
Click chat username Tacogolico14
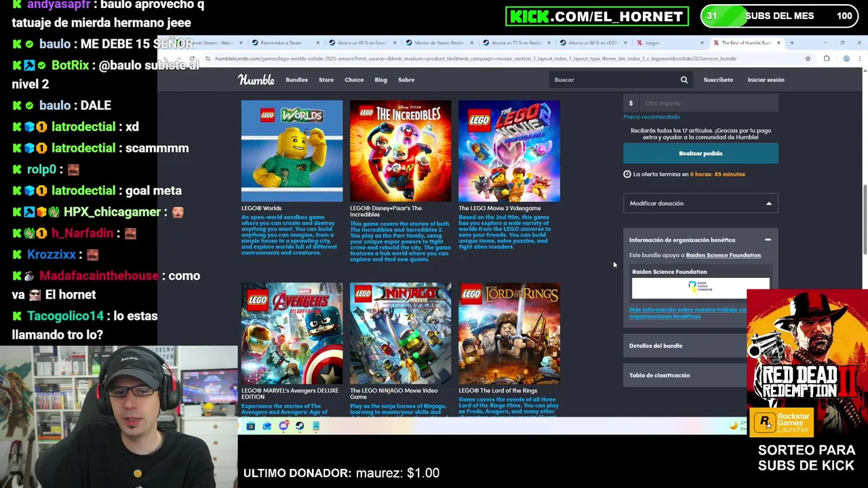tap(65, 316)
